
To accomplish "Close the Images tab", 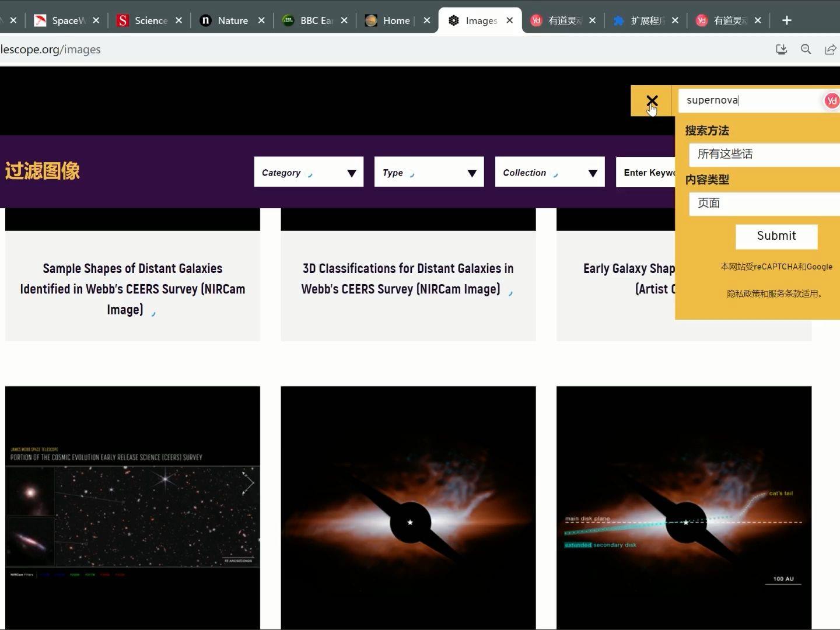I will click(510, 20).
